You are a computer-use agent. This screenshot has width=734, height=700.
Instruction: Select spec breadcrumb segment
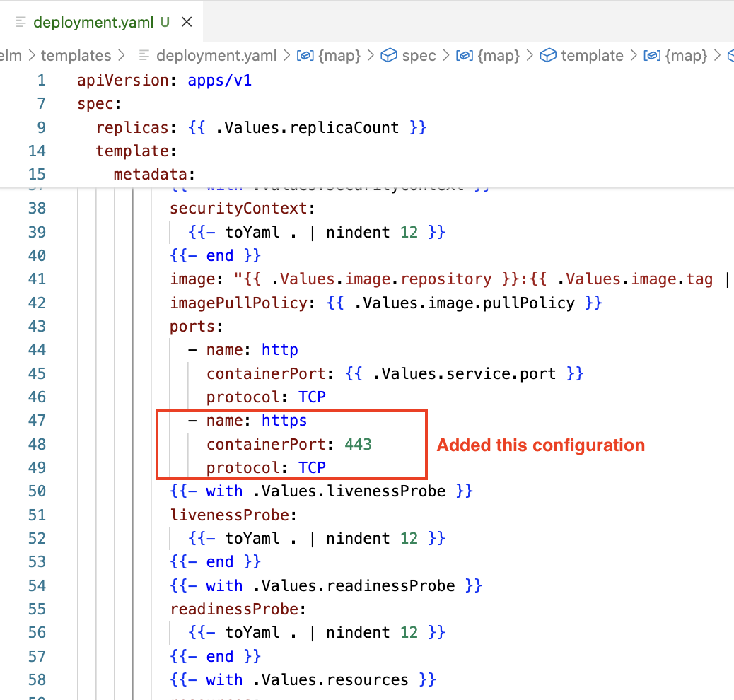[x=419, y=56]
